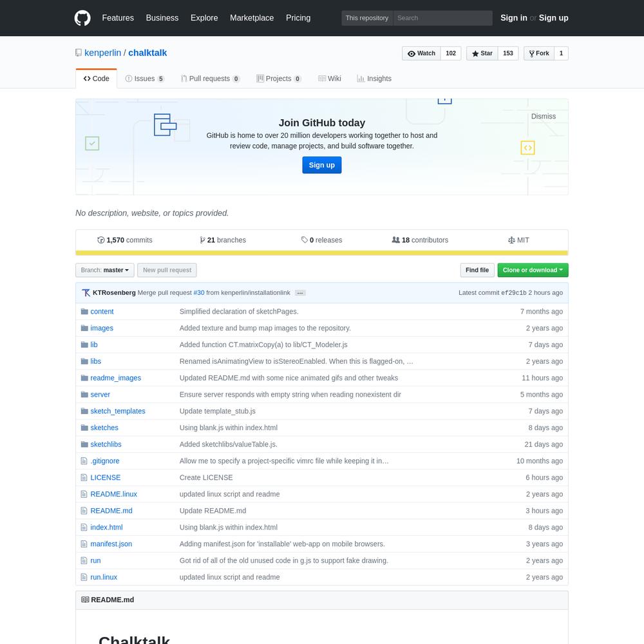Click the GitHub octocat logo
Image resolution: width=644 pixels, height=644 pixels.
[x=82, y=18]
